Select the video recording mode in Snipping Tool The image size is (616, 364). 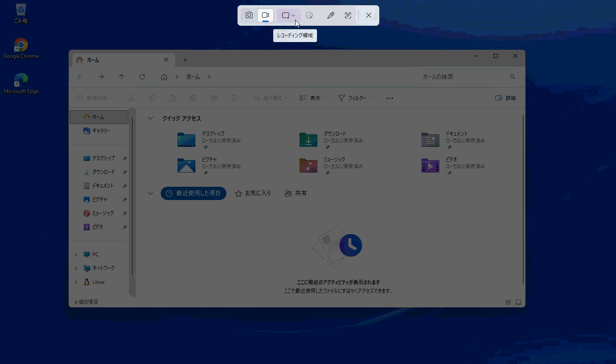[x=265, y=15]
